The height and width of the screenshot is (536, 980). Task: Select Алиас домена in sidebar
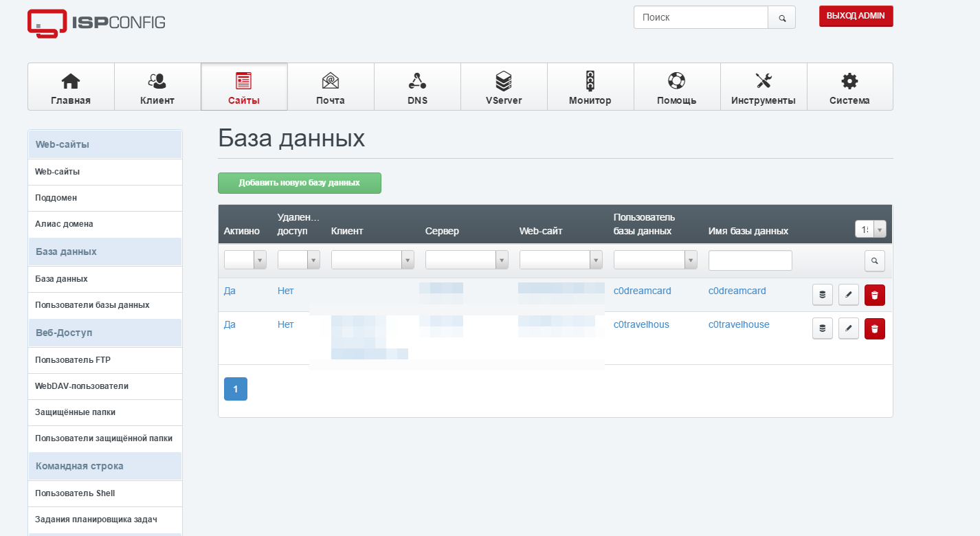[x=104, y=224]
